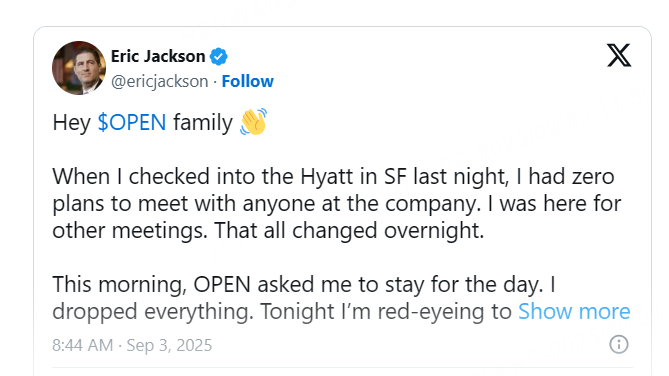Click the blue verified badge
Screen dimensions: 669x376
click(218, 56)
